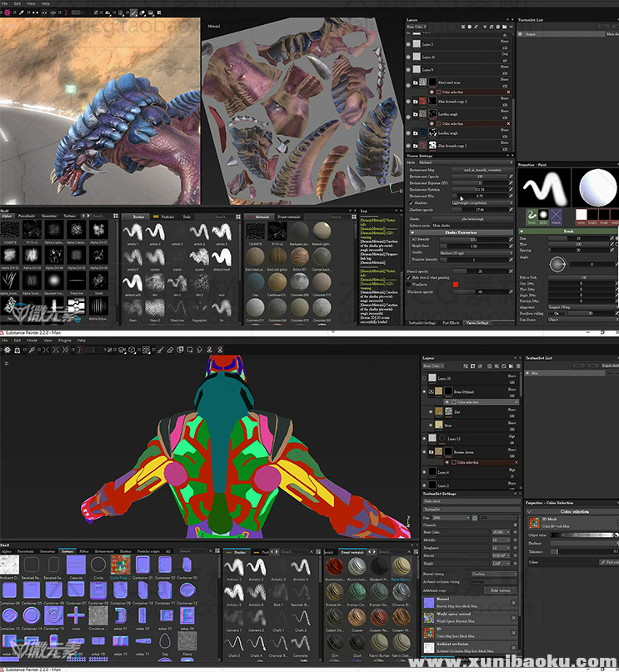The height and width of the screenshot is (672, 619).
Task: Hide the Dirt layer
Action: pos(431,411)
